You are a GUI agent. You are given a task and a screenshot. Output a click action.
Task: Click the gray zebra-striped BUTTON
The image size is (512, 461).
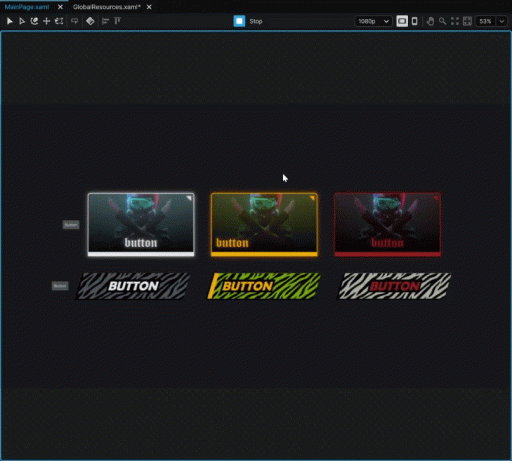(x=133, y=286)
